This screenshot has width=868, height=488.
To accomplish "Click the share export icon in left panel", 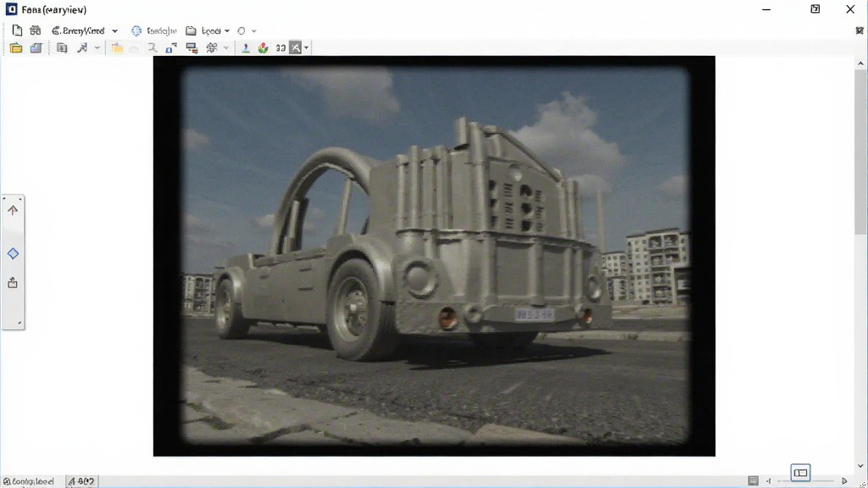I will (13, 283).
